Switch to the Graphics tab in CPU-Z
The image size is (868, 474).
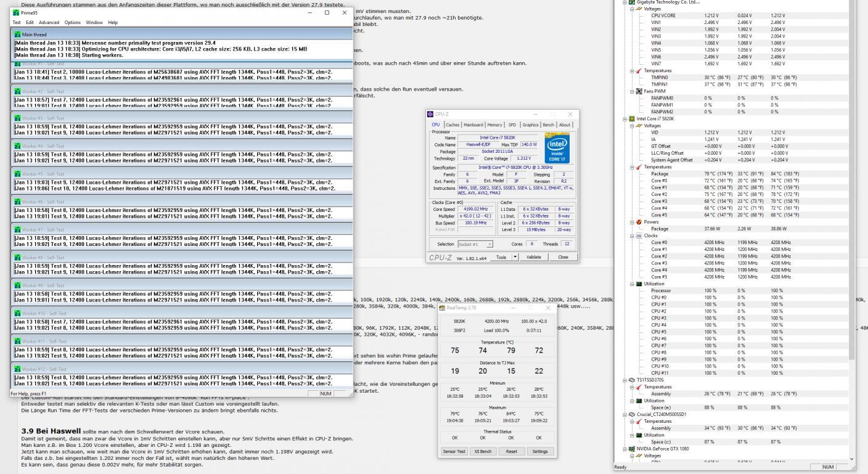point(530,125)
